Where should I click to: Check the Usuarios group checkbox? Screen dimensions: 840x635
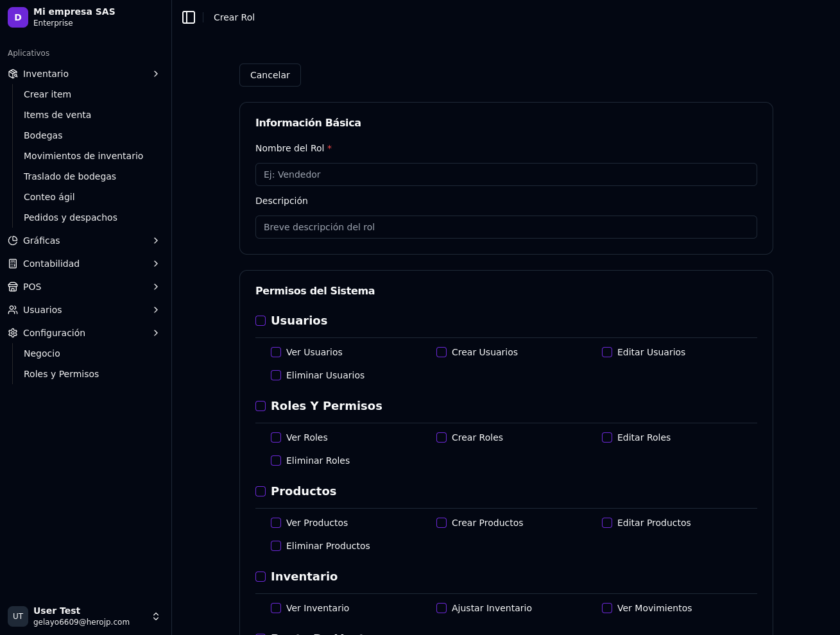pos(261,321)
